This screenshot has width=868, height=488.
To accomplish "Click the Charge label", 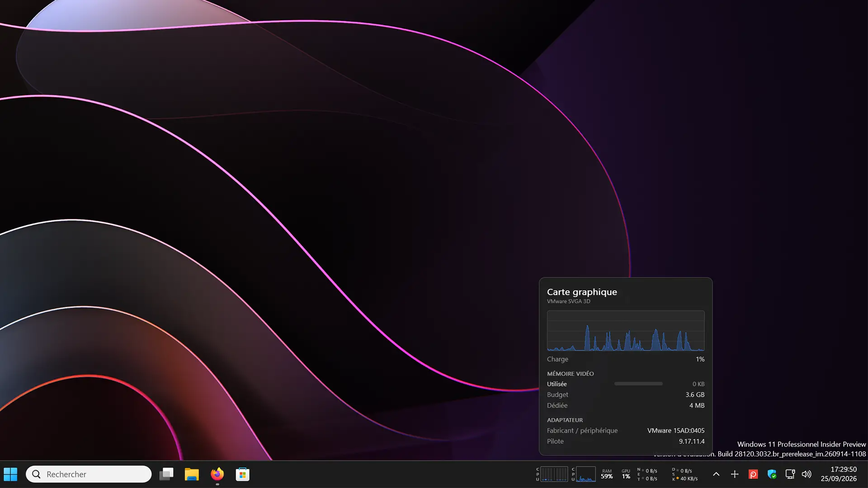I will tap(557, 359).
